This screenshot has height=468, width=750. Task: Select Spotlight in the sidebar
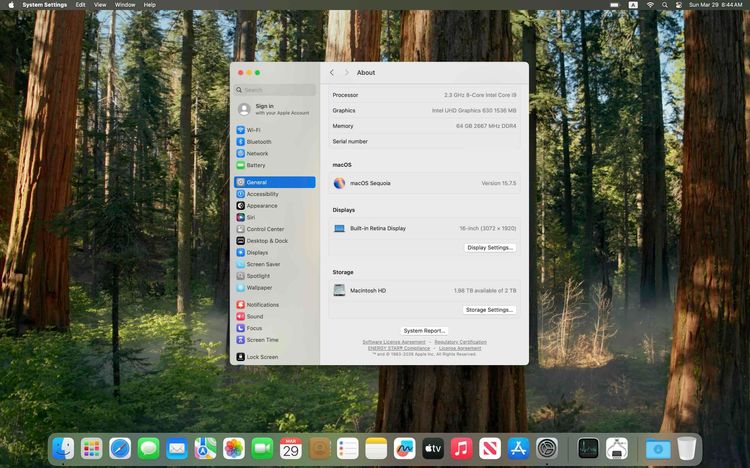coord(275,276)
